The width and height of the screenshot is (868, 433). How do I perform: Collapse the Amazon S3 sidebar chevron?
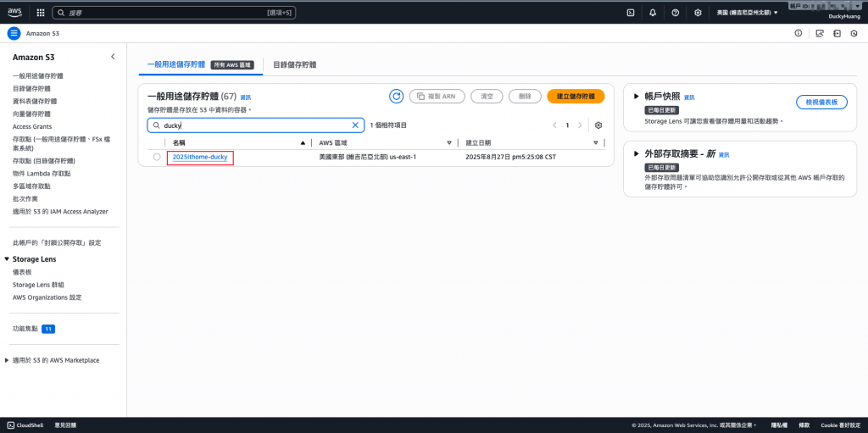pyautogui.click(x=113, y=57)
